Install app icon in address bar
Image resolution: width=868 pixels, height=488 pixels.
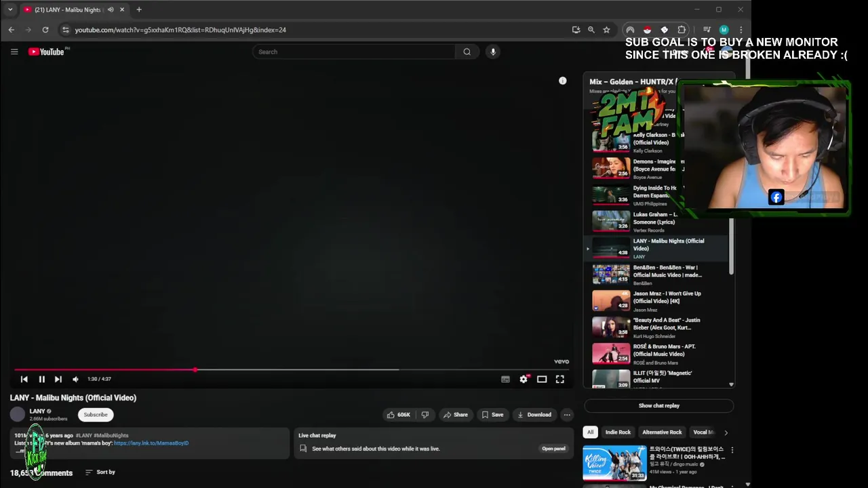576,30
